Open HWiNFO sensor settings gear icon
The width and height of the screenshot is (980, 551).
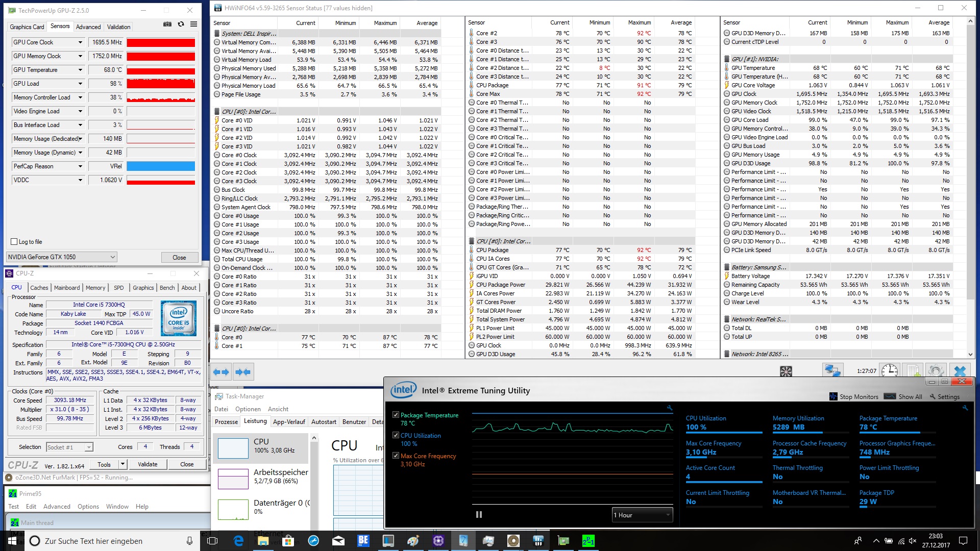(936, 371)
